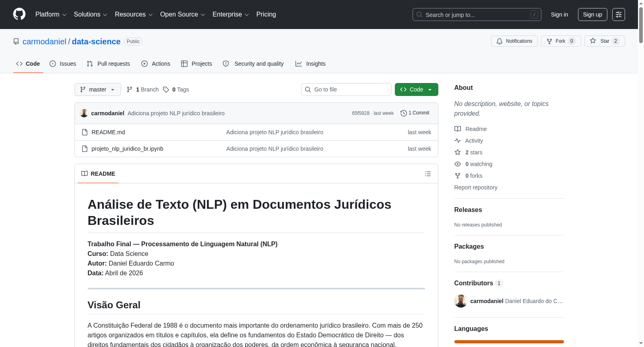This screenshot has height=347, width=644.
Task: Open the Security and quality tab
Action: tap(253, 64)
